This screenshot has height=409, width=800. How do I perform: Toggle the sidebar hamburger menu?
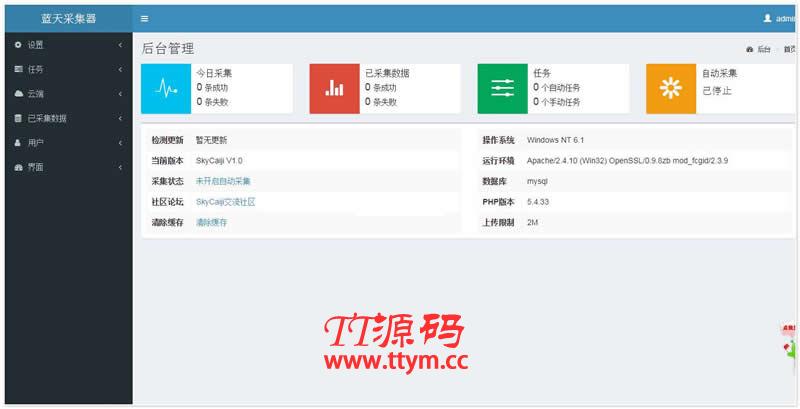click(144, 18)
